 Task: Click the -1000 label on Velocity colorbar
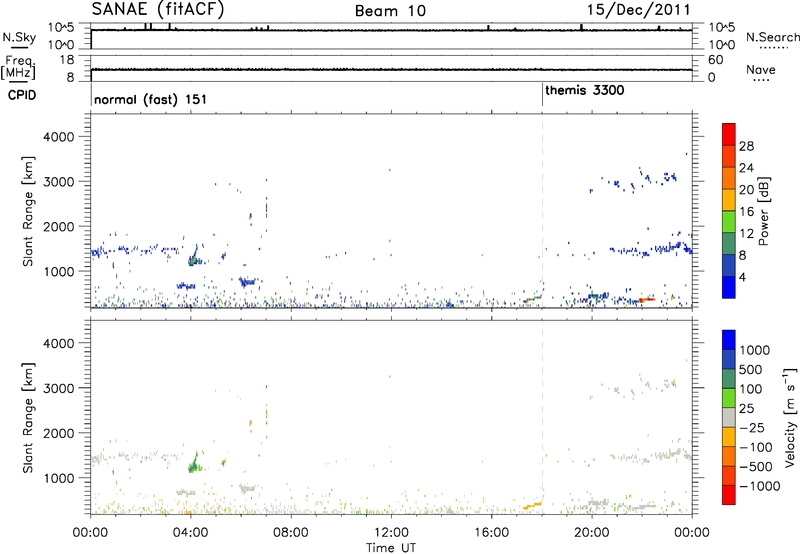pos(760,486)
